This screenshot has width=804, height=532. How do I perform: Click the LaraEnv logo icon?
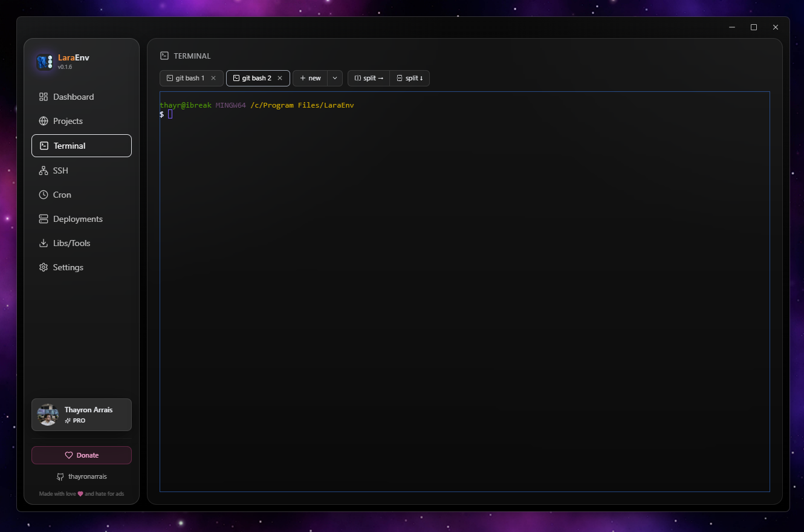pyautogui.click(x=45, y=62)
